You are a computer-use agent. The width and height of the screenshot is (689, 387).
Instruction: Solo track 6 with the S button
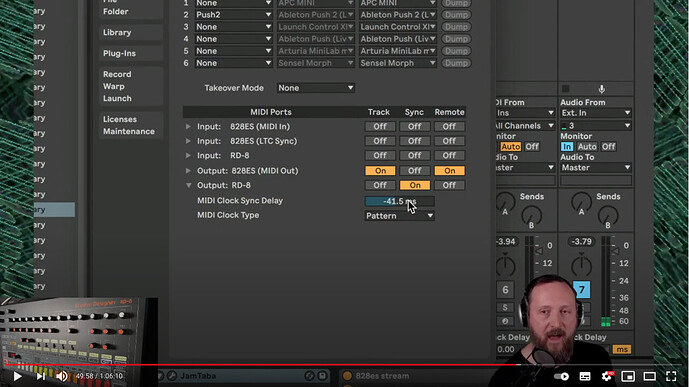pos(505,307)
